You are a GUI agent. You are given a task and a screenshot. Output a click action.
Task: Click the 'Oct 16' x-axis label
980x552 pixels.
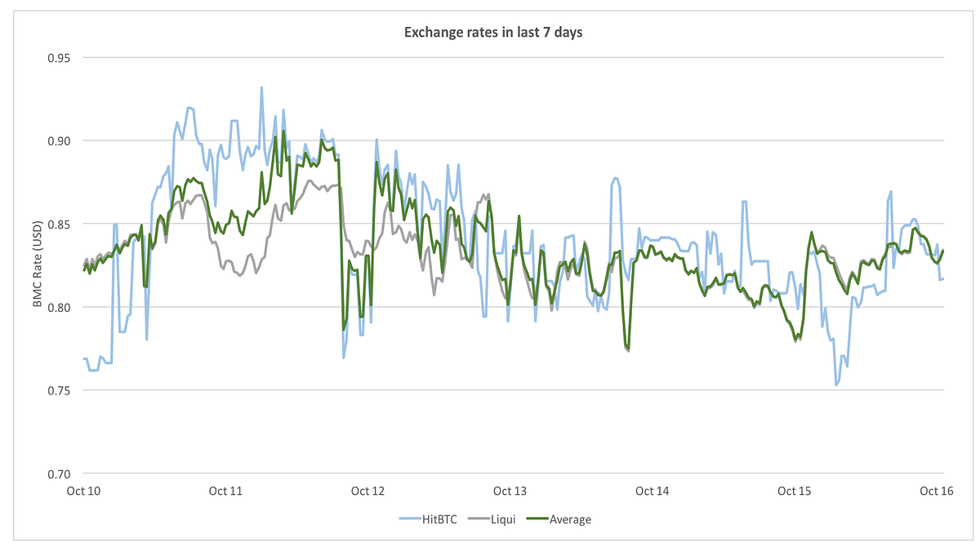[x=936, y=492]
